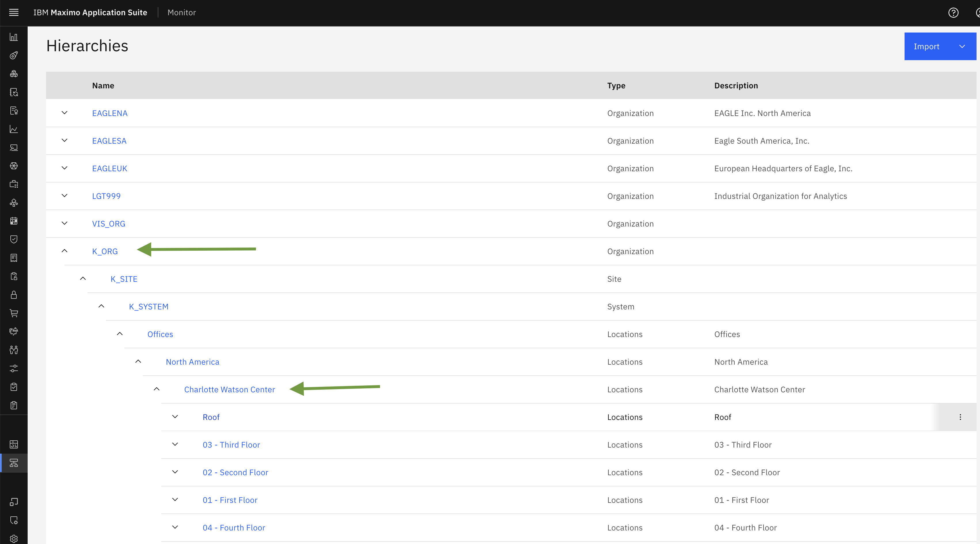Viewport: 980px width, 544px height.
Task: Click the certificate document sidebar icon
Action: (14, 111)
